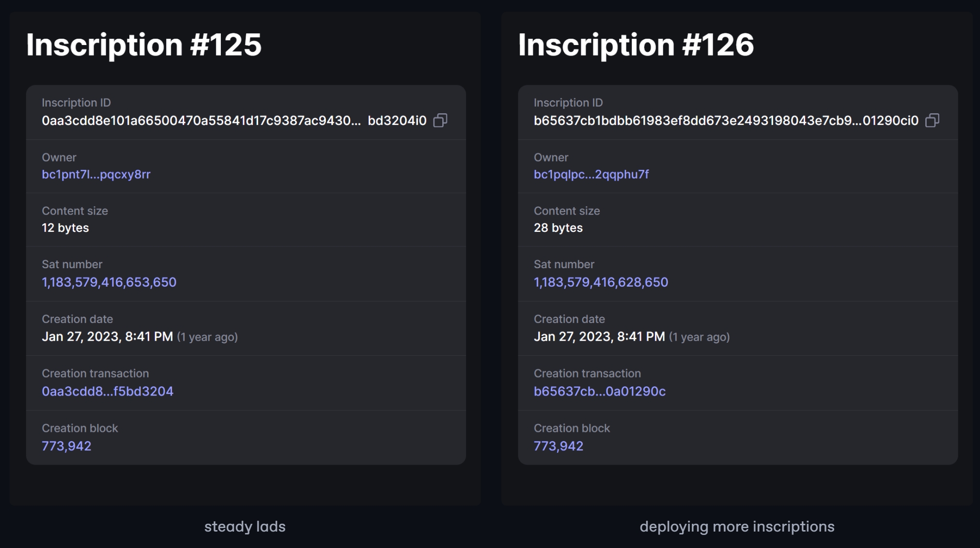Click the "deploying more inscriptions" caption
The height and width of the screenshot is (548, 980).
coord(737,527)
